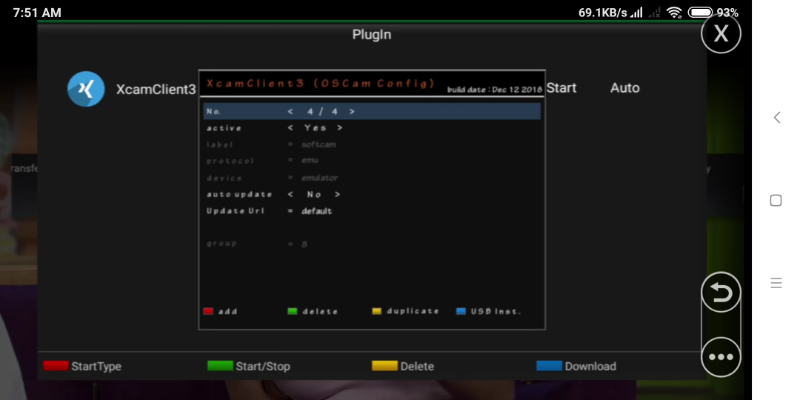
Task: Click the XcamClient3 (OSCam Config) title
Action: pyautogui.click(x=320, y=83)
